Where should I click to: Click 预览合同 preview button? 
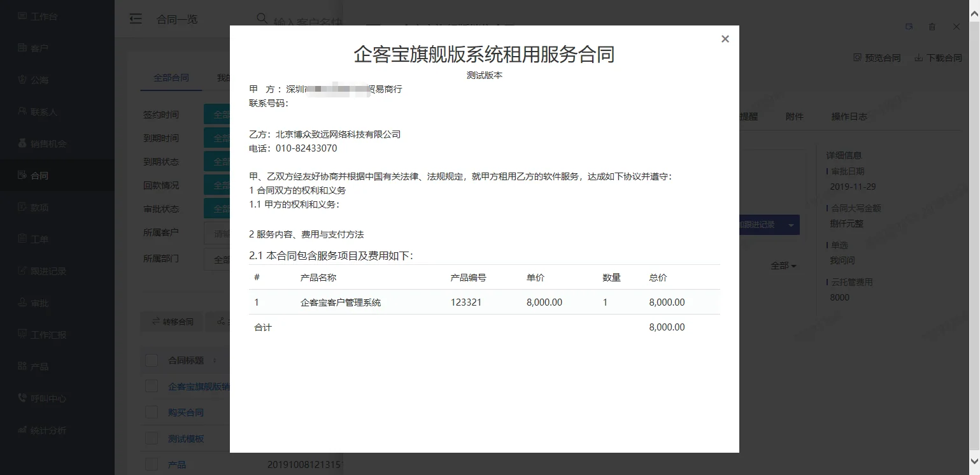click(877, 58)
